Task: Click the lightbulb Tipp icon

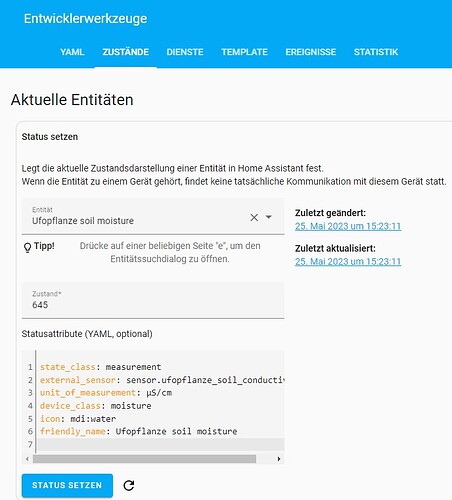Action: tap(27, 247)
